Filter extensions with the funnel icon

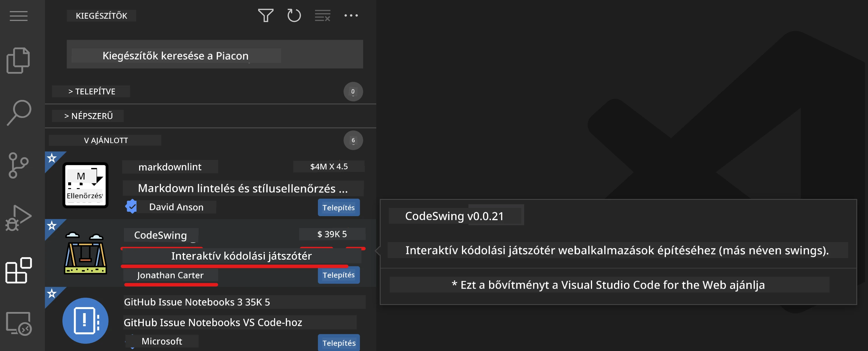[265, 15]
